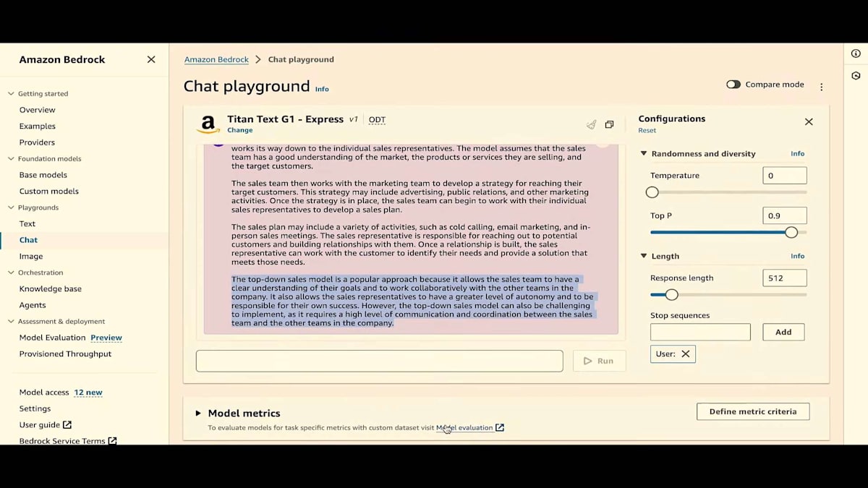The height and width of the screenshot is (488, 868).
Task: Collapse Assessment & deployment section
Action: [11, 321]
